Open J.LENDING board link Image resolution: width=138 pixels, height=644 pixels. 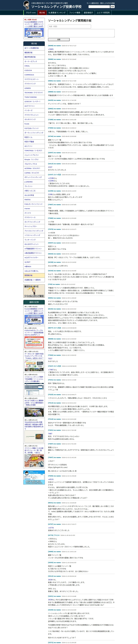[34, 182]
